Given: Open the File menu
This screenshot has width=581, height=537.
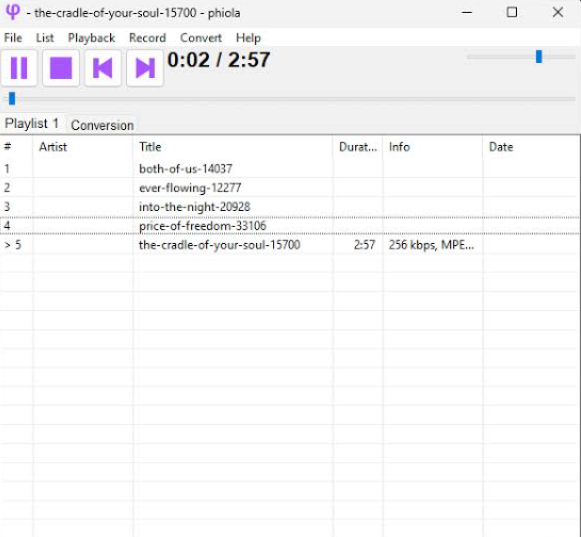Looking at the screenshot, I should pyautogui.click(x=13, y=38).
